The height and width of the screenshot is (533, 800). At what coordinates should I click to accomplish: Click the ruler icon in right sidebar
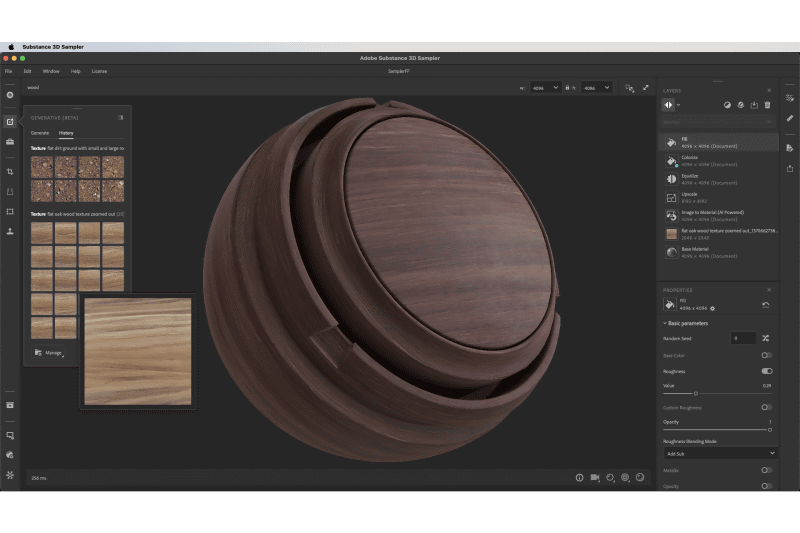pyautogui.click(x=790, y=118)
